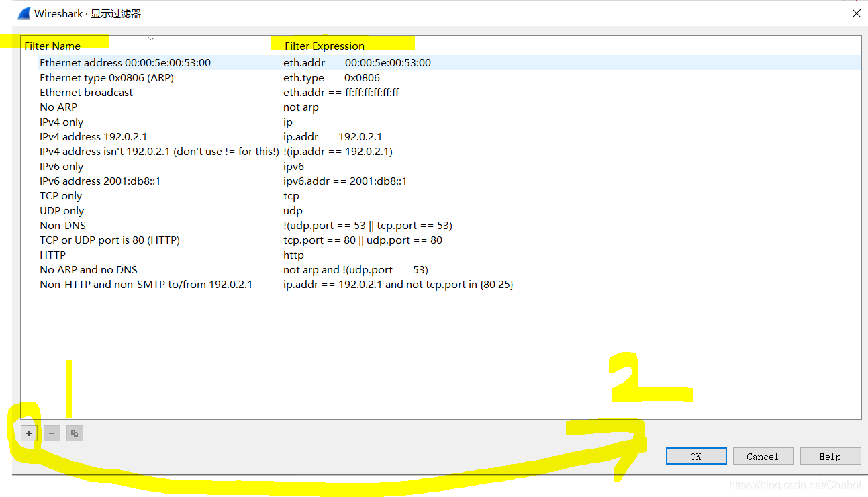Remove selected filter with minus button
The image size is (868, 497).
tap(52, 433)
